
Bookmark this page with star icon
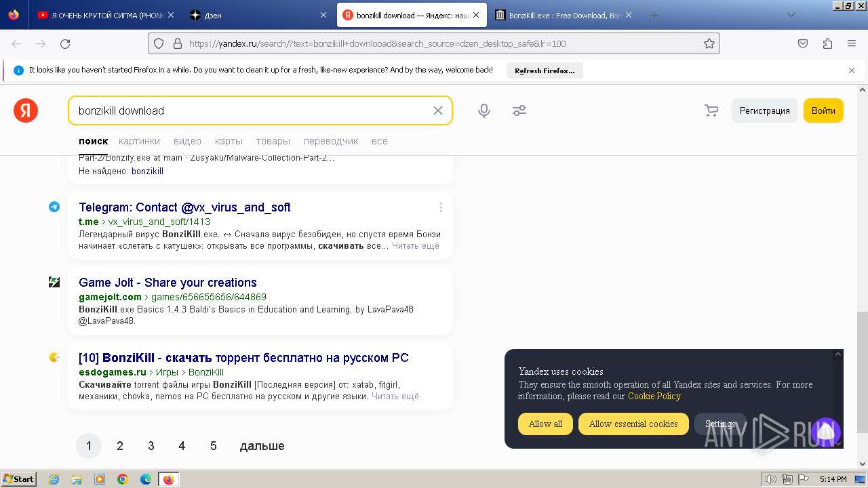click(709, 43)
